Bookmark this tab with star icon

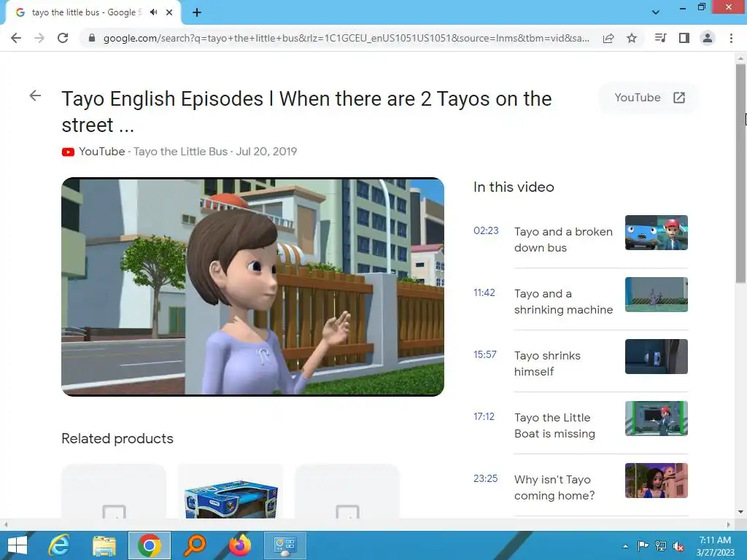(x=632, y=38)
